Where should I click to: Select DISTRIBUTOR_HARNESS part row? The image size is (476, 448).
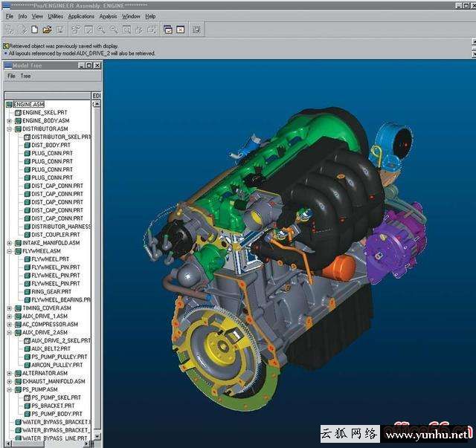pyautogui.click(x=61, y=227)
